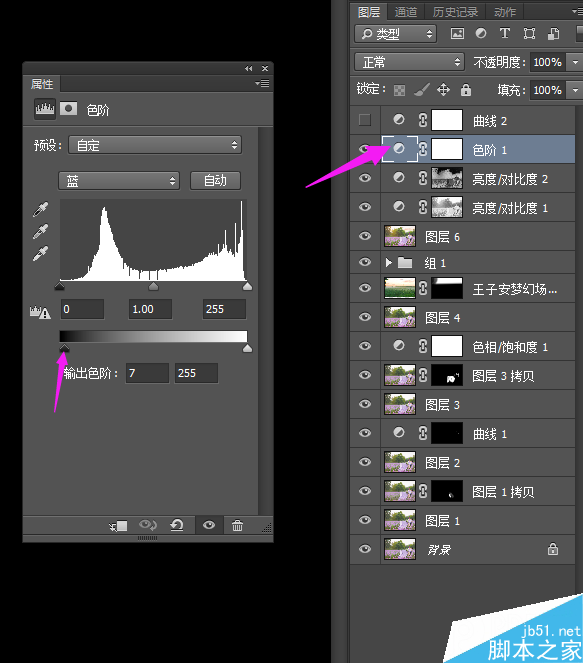Switch to the 历史记录 tab
Viewport: 583px width, 663px height.
(455, 12)
